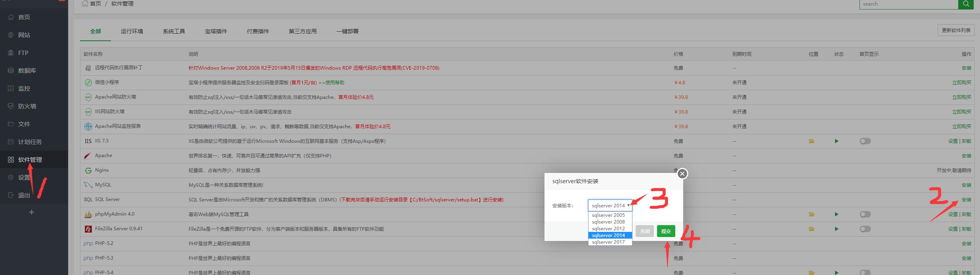Click the Apache网站监控报表 row icon

pyautogui.click(x=88, y=127)
